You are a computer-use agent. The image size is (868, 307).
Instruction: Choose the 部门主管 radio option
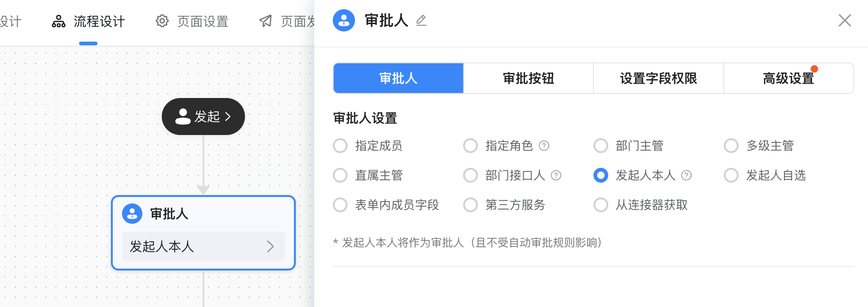[601, 146]
